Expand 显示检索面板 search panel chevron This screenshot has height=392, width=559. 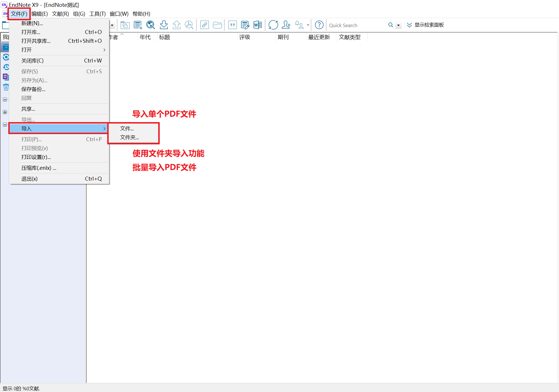409,25
